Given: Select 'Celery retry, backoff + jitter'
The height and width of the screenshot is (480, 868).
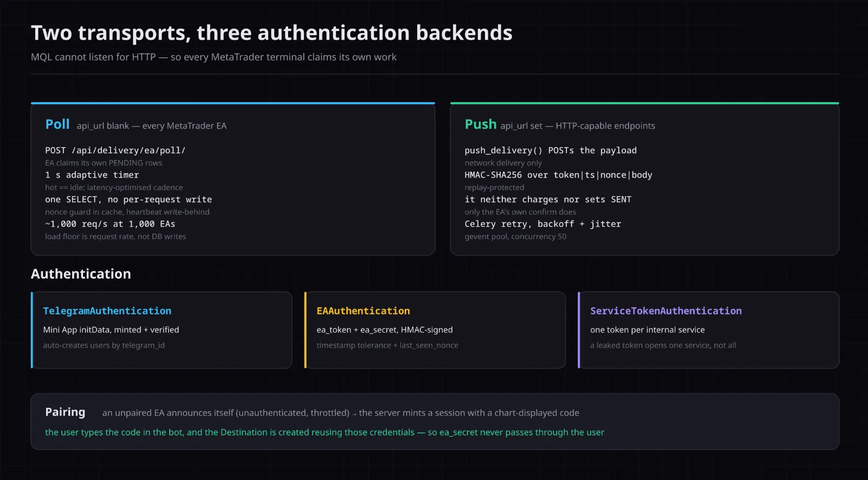Looking at the screenshot, I should pos(542,224).
